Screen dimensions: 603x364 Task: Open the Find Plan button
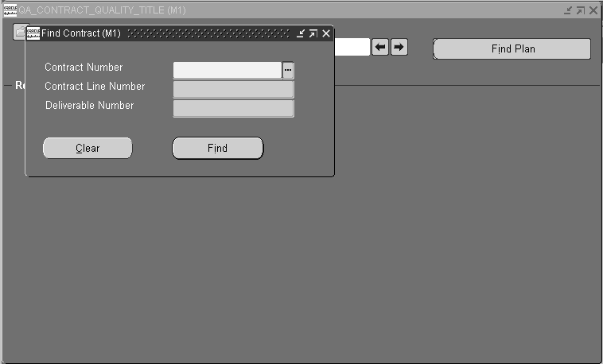coord(512,48)
